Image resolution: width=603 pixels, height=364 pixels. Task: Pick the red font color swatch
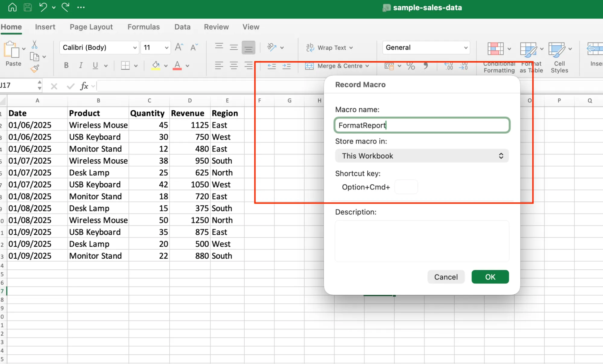click(x=177, y=68)
